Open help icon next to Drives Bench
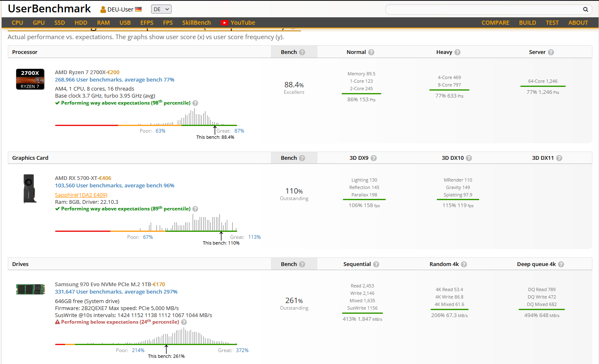The width and height of the screenshot is (599, 364). [x=302, y=264]
